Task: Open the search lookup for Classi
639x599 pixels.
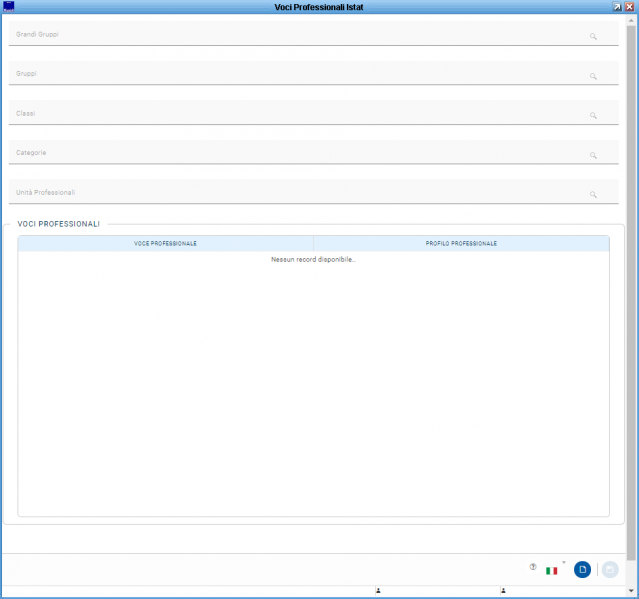Action: coord(593,116)
